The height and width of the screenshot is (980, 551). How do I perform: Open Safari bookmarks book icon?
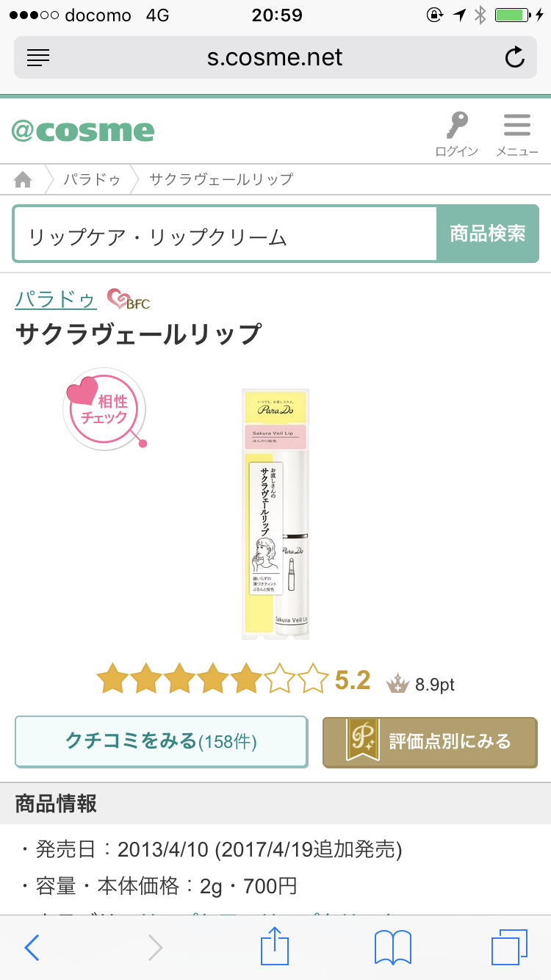pyautogui.click(x=393, y=948)
